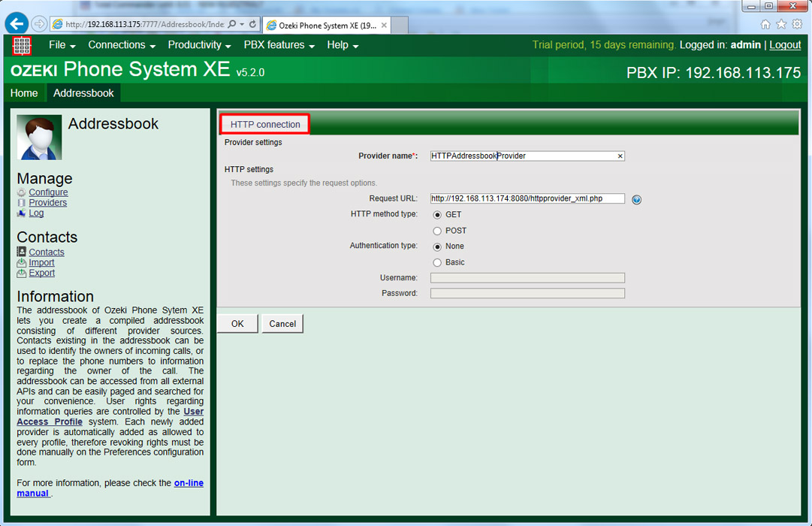Click the Import icon in sidebar
812x526 pixels.
pos(21,263)
